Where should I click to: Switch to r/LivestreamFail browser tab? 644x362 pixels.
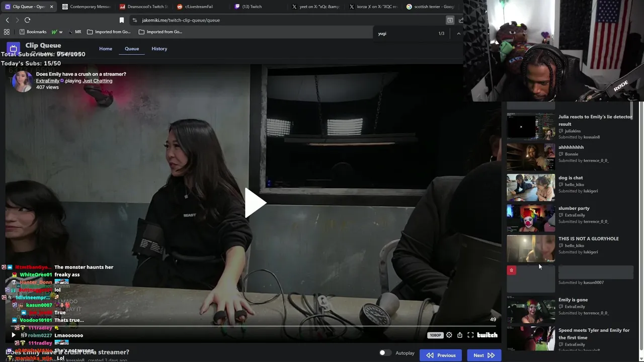pos(201,7)
